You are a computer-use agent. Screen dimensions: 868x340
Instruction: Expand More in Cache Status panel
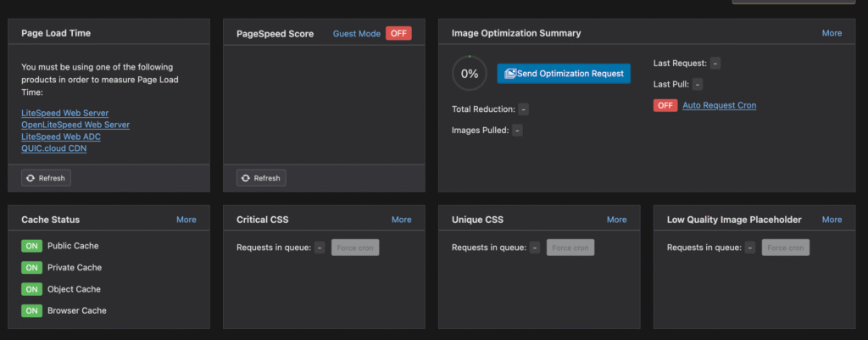(x=186, y=220)
